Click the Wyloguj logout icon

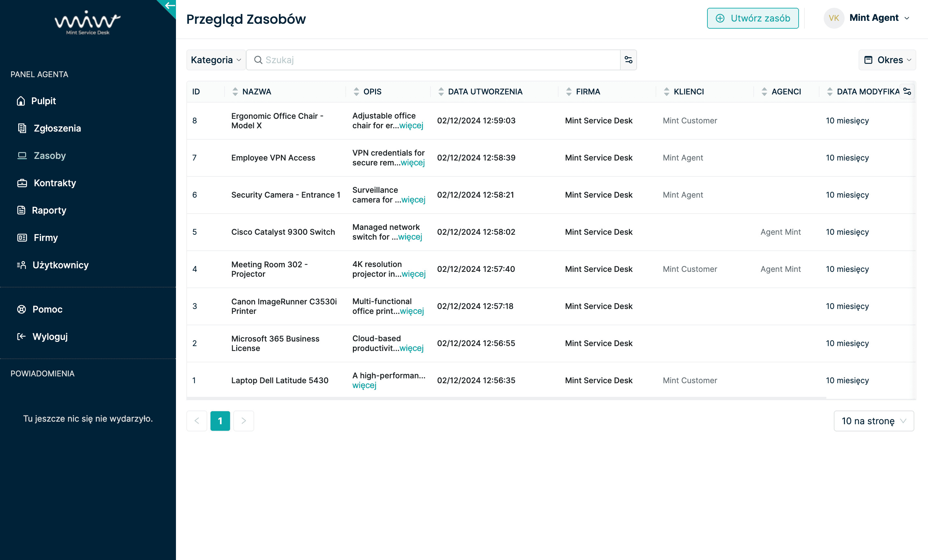(x=22, y=336)
